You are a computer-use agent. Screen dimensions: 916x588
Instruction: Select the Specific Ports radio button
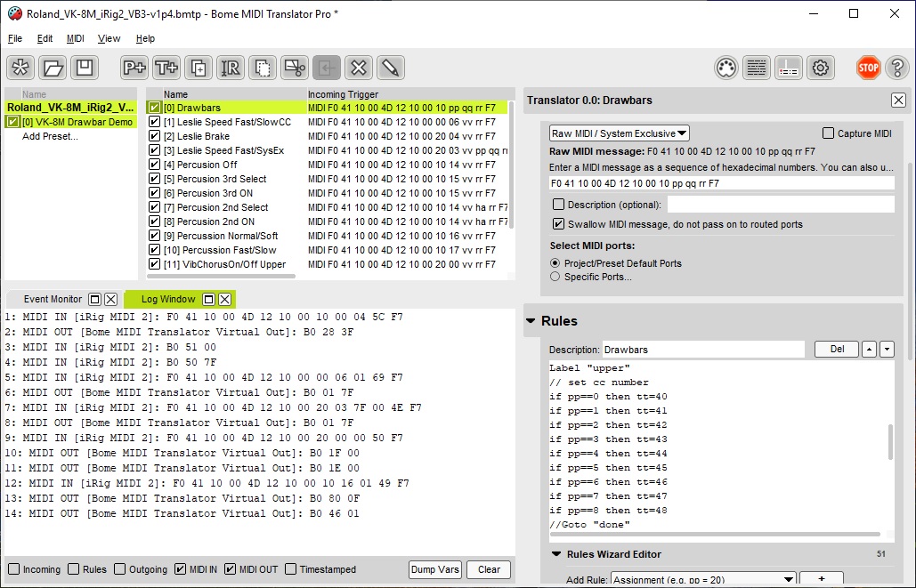(555, 277)
